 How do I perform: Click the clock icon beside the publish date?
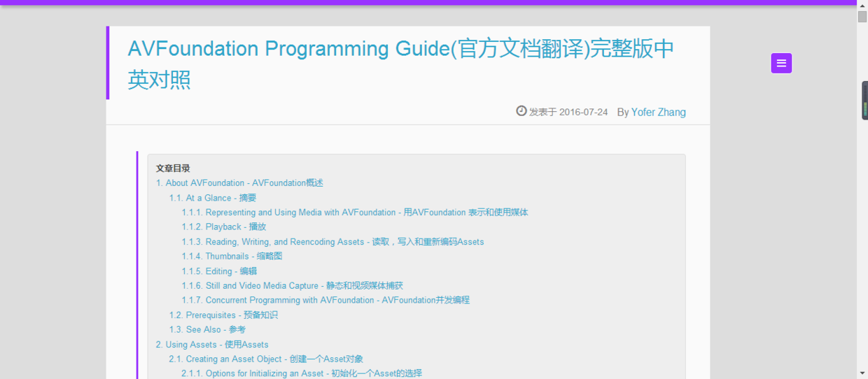click(x=521, y=110)
